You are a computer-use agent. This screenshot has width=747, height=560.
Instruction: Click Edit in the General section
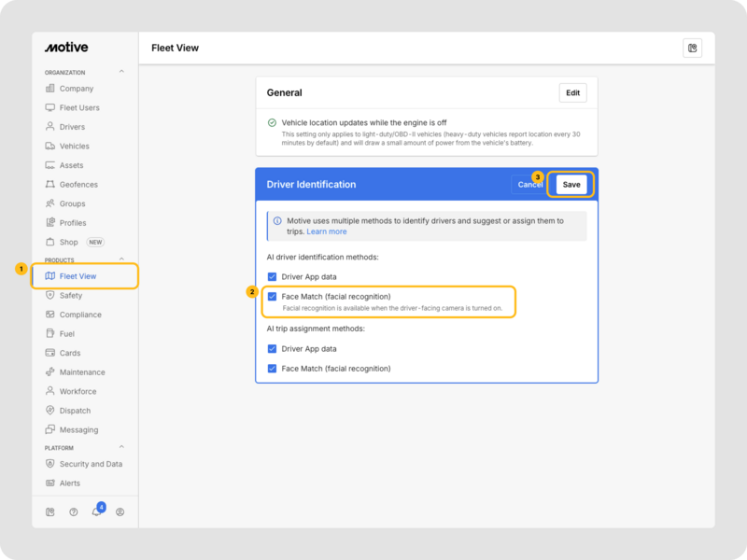(572, 92)
